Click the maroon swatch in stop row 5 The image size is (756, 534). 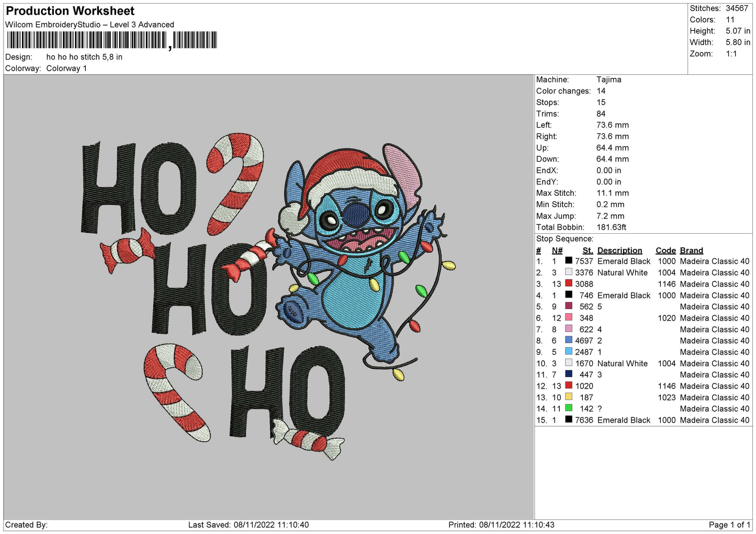[x=568, y=306]
